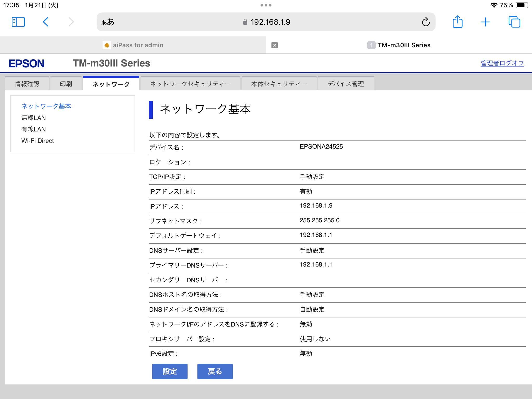
Task: Show all tabs overview icon
Action: (514, 22)
